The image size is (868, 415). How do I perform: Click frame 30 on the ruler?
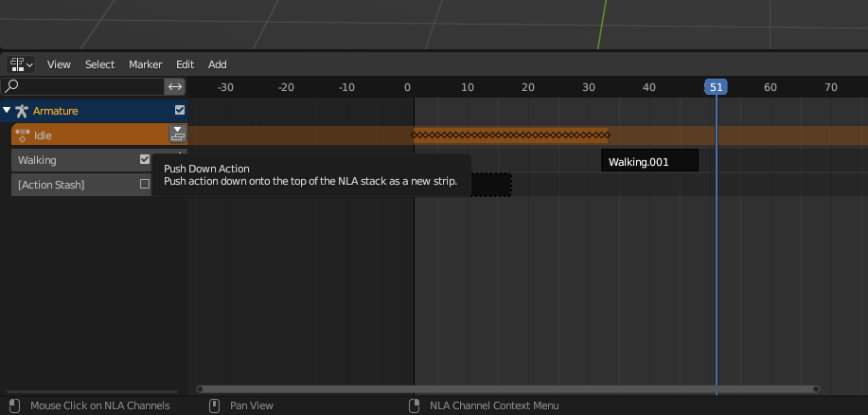click(x=589, y=87)
